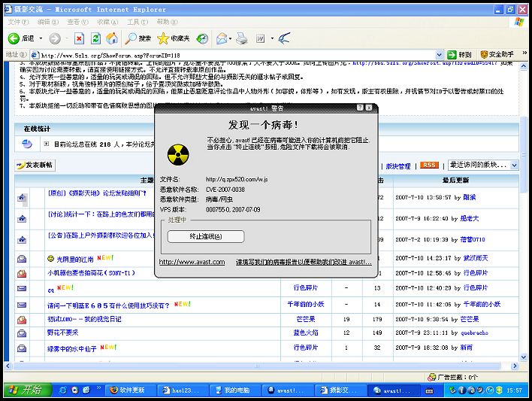
Task: Expand the address bar dropdown arrow
Action: (440, 55)
